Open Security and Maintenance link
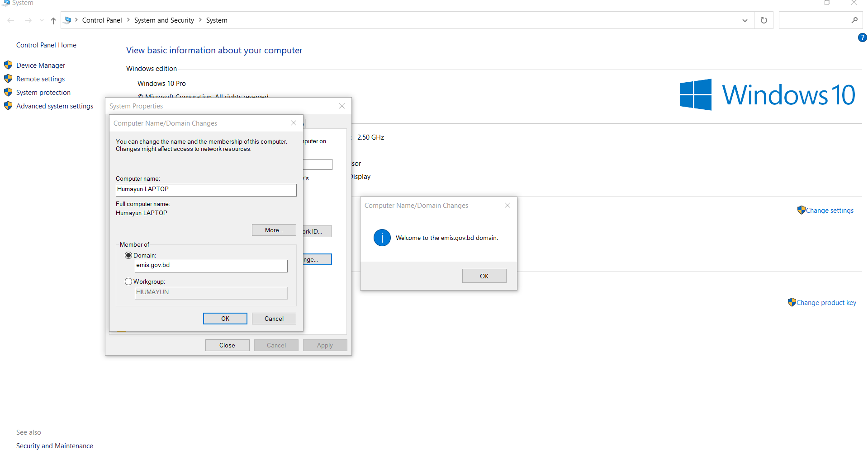 click(55, 446)
